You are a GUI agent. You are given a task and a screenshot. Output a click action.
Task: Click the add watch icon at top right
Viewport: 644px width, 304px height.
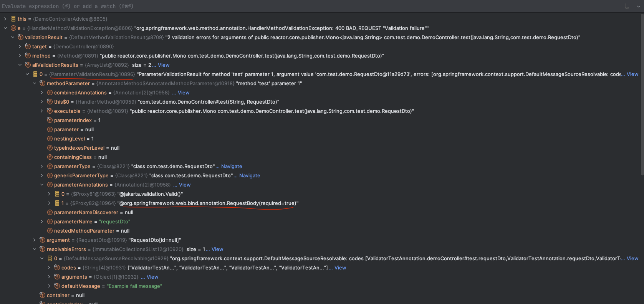click(x=626, y=7)
